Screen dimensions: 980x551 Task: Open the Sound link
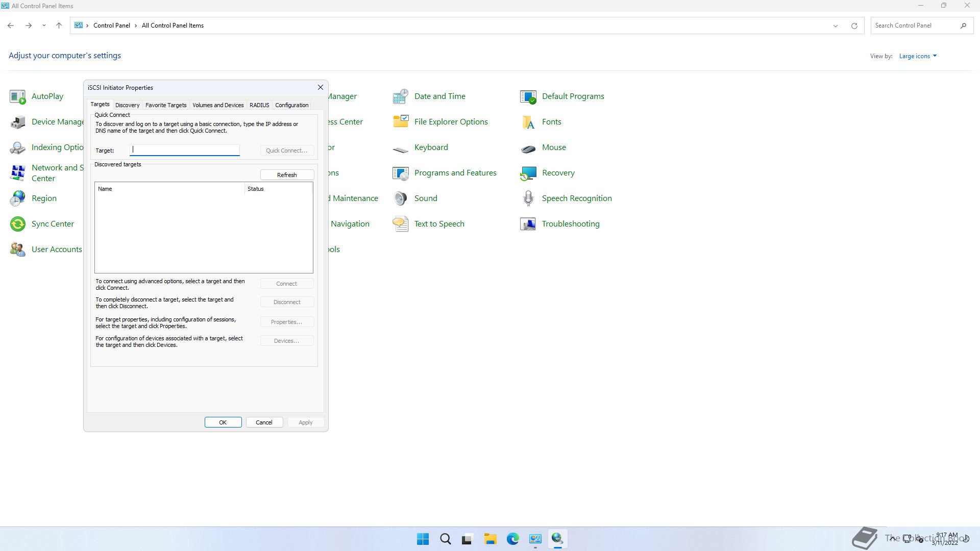[x=426, y=198]
